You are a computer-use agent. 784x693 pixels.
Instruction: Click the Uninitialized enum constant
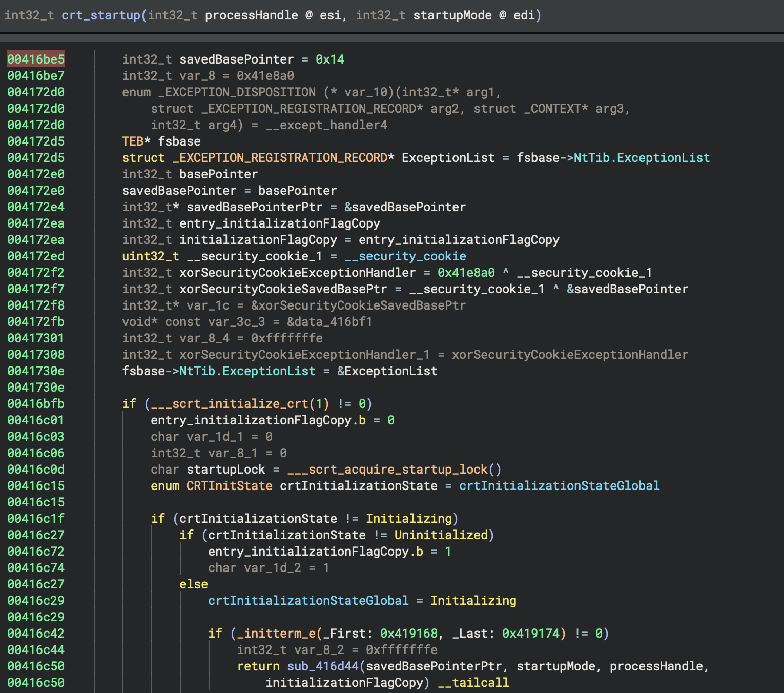pyautogui.click(x=441, y=535)
